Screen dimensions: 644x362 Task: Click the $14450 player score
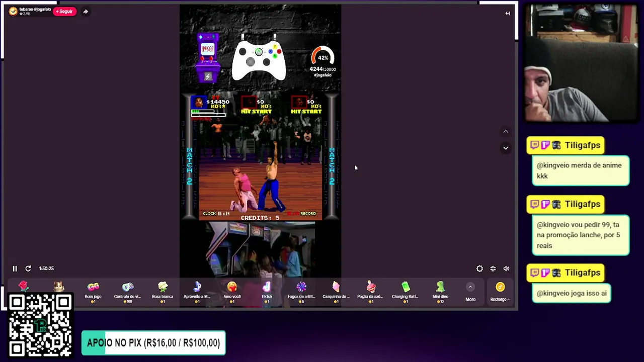218,102
